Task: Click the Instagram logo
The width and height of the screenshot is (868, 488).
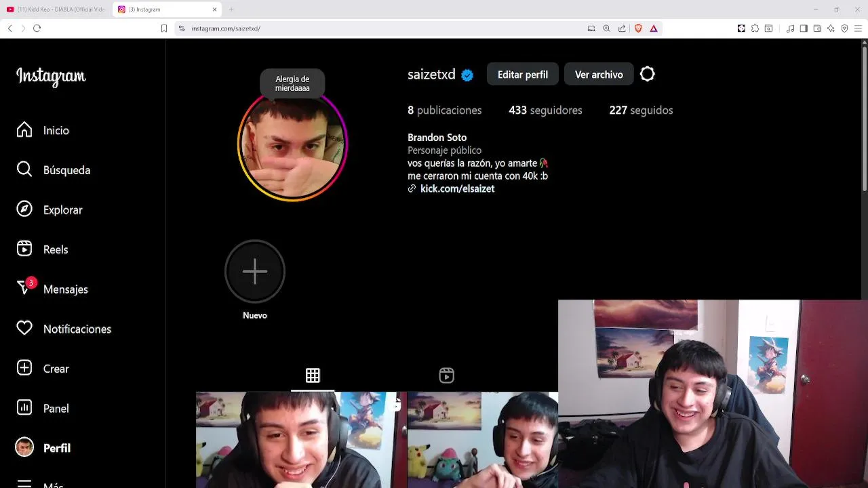Action: point(51,77)
